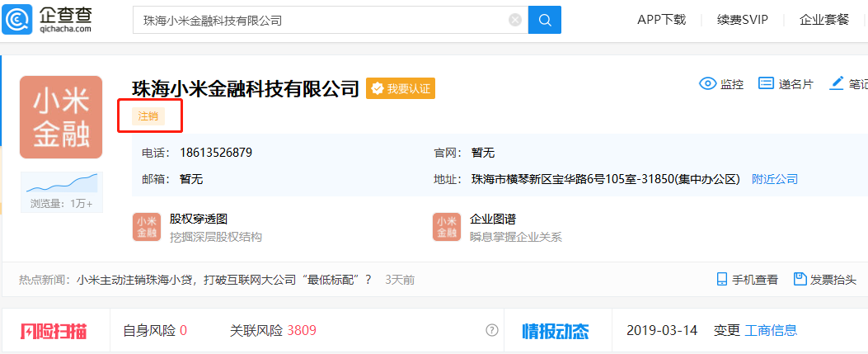The image size is (868, 354).
Task: Open APP下载 in the top menu
Action: pos(662,20)
